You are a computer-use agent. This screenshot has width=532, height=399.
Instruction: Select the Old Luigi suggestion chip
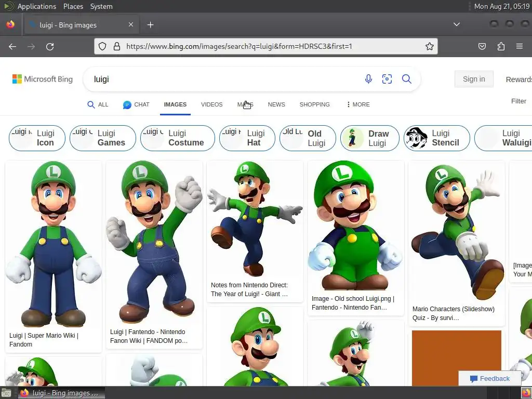click(x=308, y=138)
